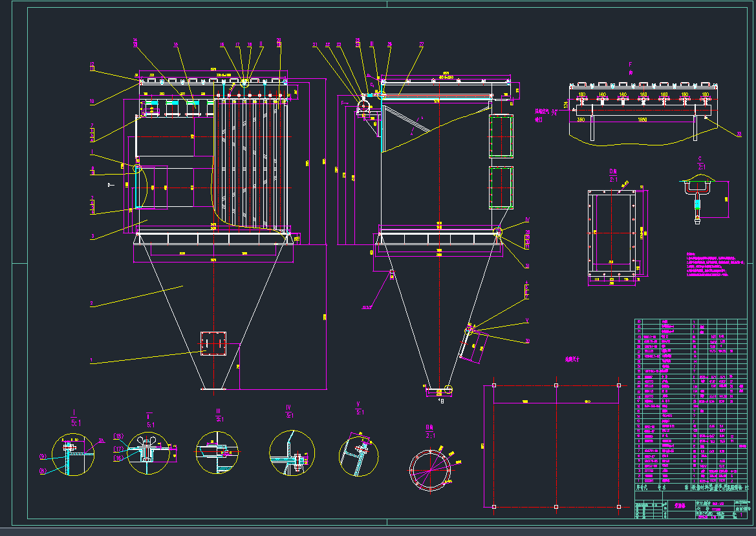756x536 pixels.
Task: Click the "IV 5:1" detail scale label
Action: (x=289, y=411)
